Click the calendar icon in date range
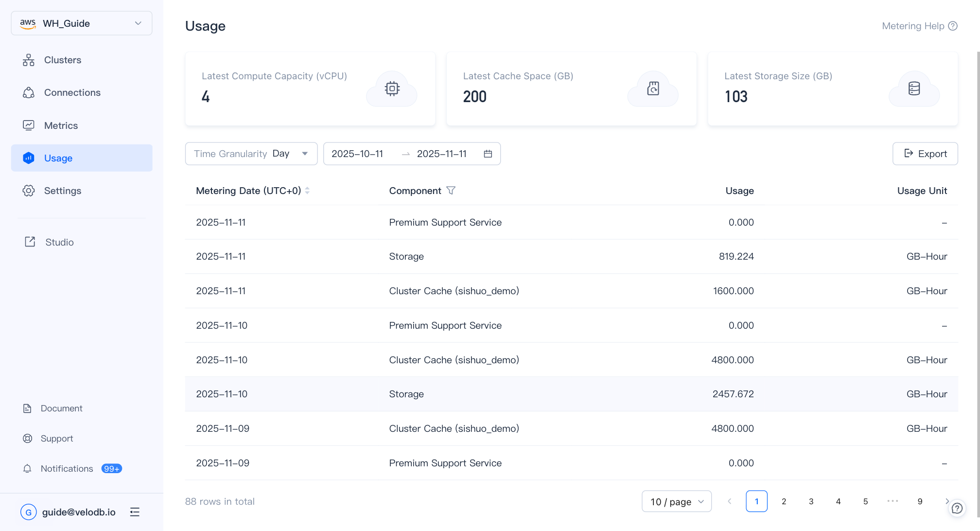 point(488,154)
